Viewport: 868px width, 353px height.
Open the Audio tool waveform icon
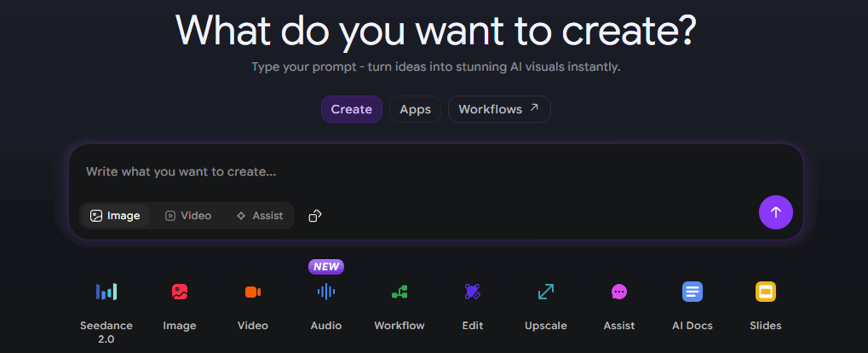click(x=326, y=292)
